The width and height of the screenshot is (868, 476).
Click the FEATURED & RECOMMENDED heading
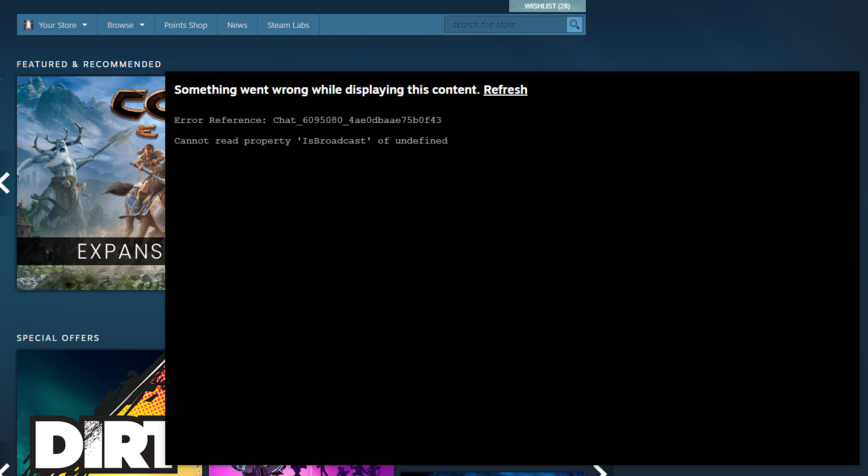[x=89, y=64]
